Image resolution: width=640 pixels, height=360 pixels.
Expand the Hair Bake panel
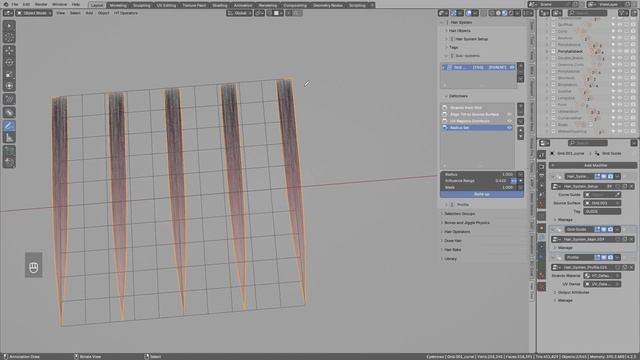click(452, 250)
